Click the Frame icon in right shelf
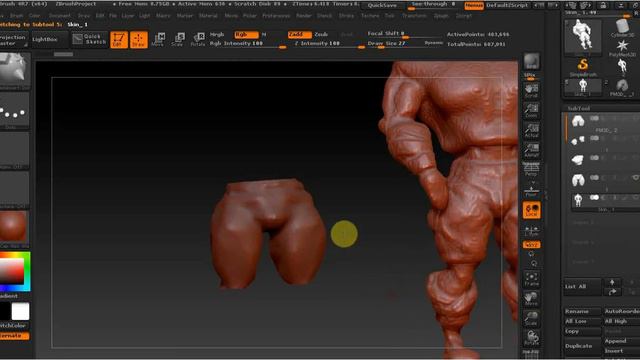Screen dimensions: 640x360 (531, 279)
